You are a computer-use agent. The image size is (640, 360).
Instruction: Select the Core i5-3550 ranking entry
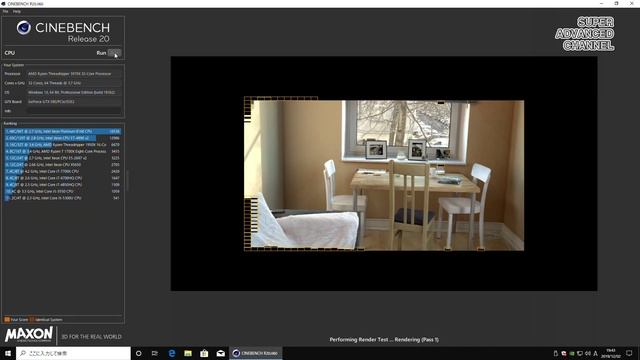(62, 191)
